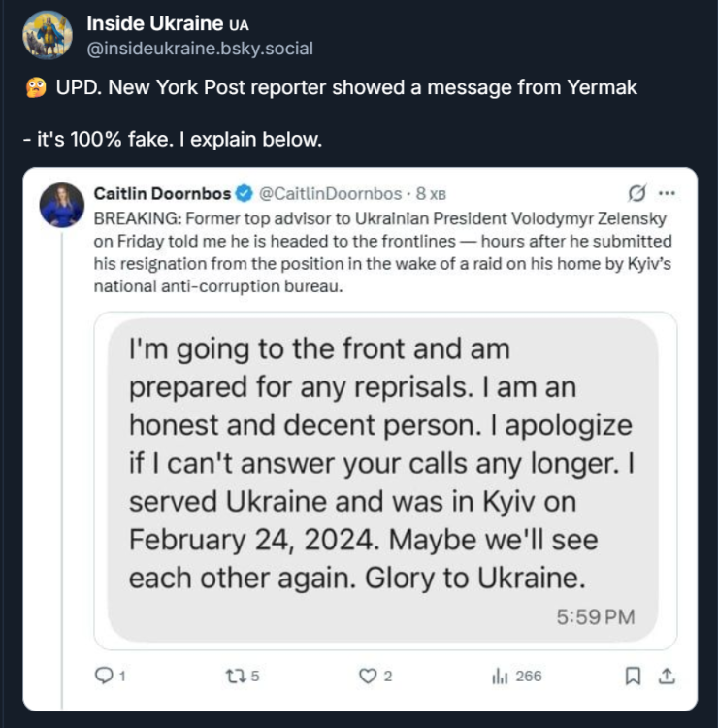Click the thinking face emoji
This screenshot has height=728, width=718.
tap(33, 88)
